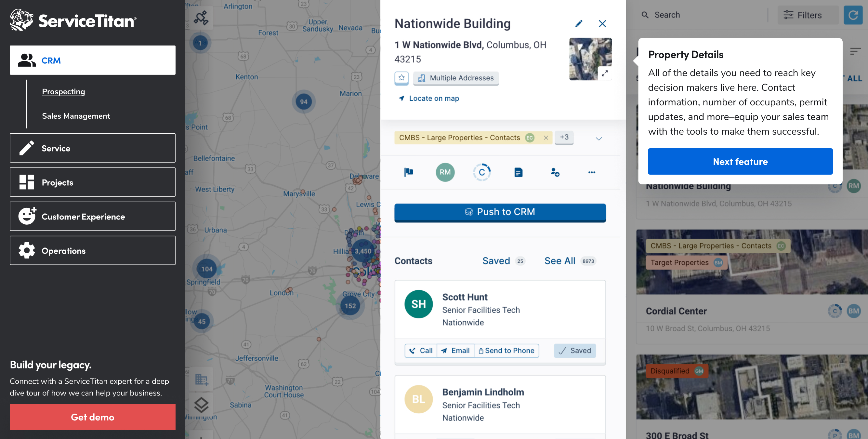This screenshot has height=439, width=868.
Task: Toggle the favorite star on the property
Action: coord(401,78)
